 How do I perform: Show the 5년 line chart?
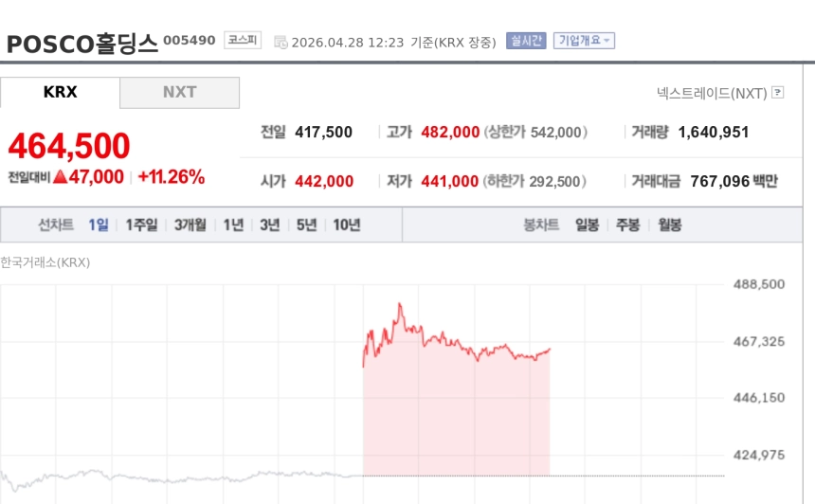(x=306, y=225)
